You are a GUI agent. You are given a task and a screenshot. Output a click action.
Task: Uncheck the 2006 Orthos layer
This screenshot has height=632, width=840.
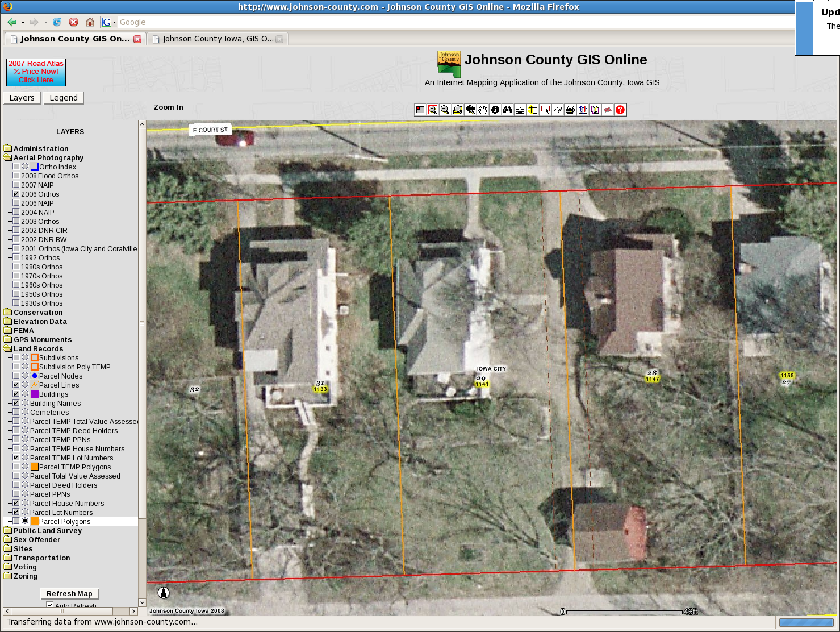[16, 194]
